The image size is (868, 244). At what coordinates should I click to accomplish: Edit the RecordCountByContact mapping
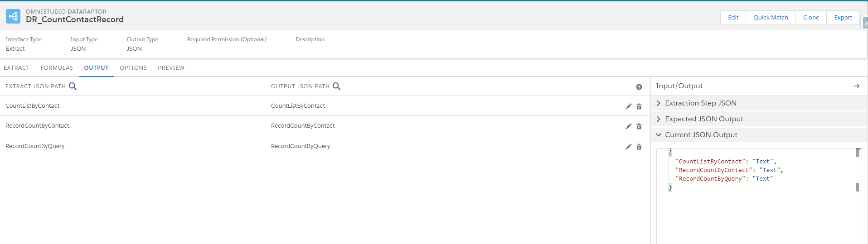[x=628, y=126]
